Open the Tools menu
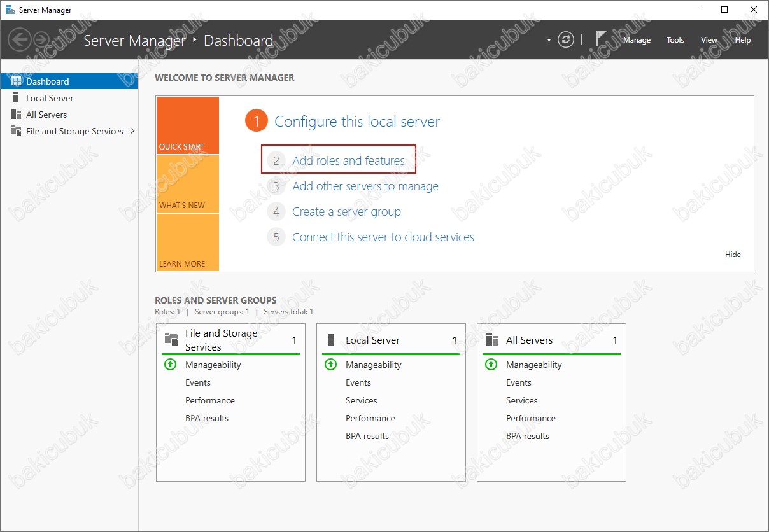Viewport: 769px width, 532px height. click(675, 40)
